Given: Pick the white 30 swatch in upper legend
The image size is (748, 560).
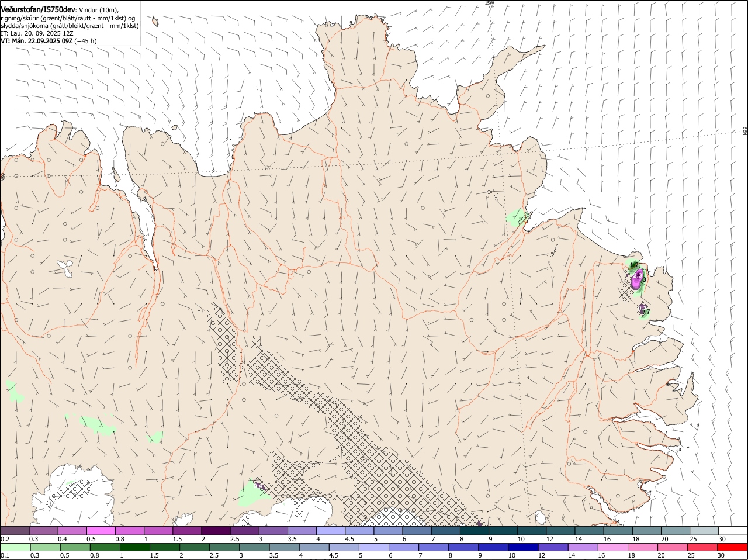Looking at the screenshot, I should [x=733, y=530].
